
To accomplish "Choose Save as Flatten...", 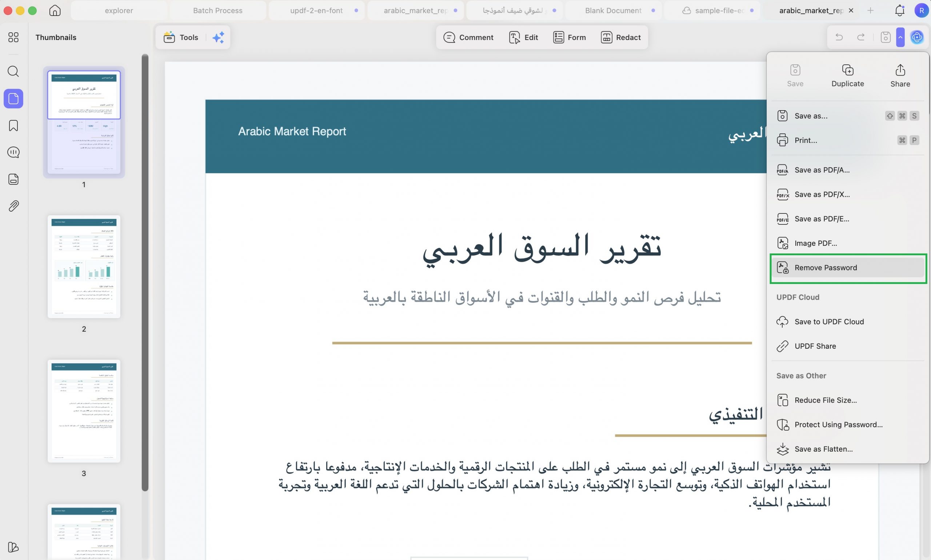I will 848,449.
